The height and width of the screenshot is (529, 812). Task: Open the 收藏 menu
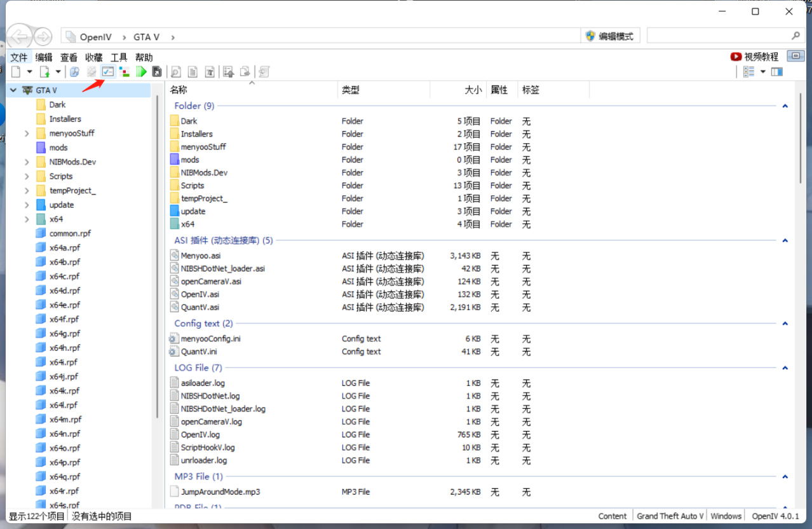[94, 57]
